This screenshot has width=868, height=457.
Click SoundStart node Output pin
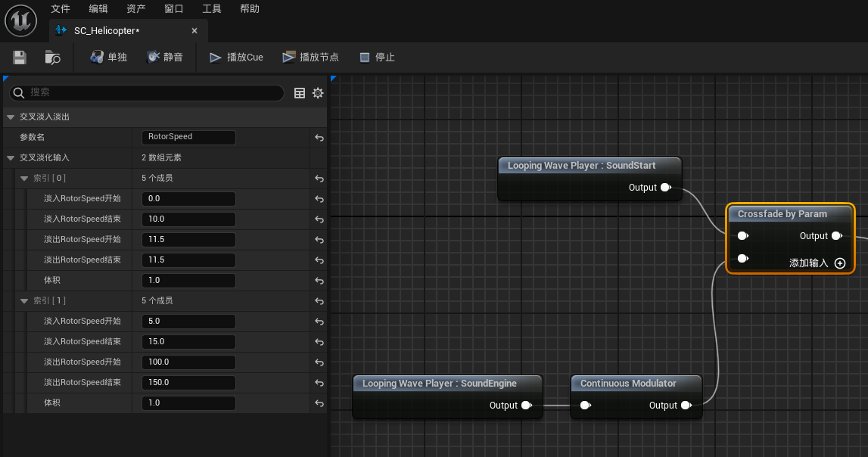pyautogui.click(x=666, y=188)
